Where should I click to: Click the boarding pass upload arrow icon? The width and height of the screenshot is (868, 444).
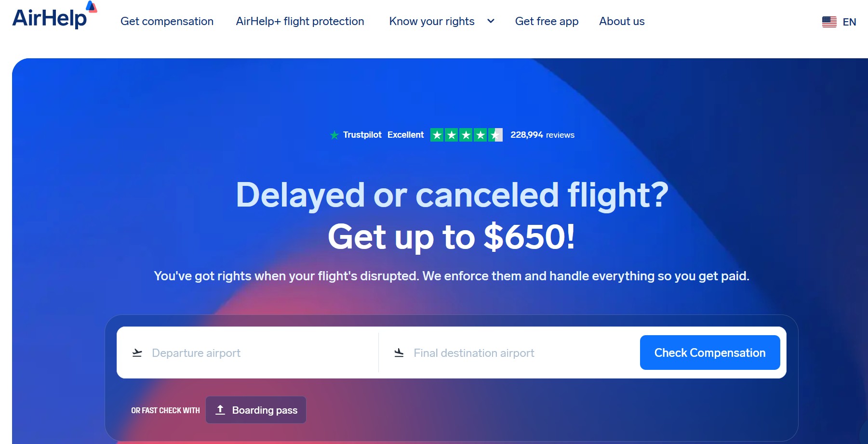(220, 410)
